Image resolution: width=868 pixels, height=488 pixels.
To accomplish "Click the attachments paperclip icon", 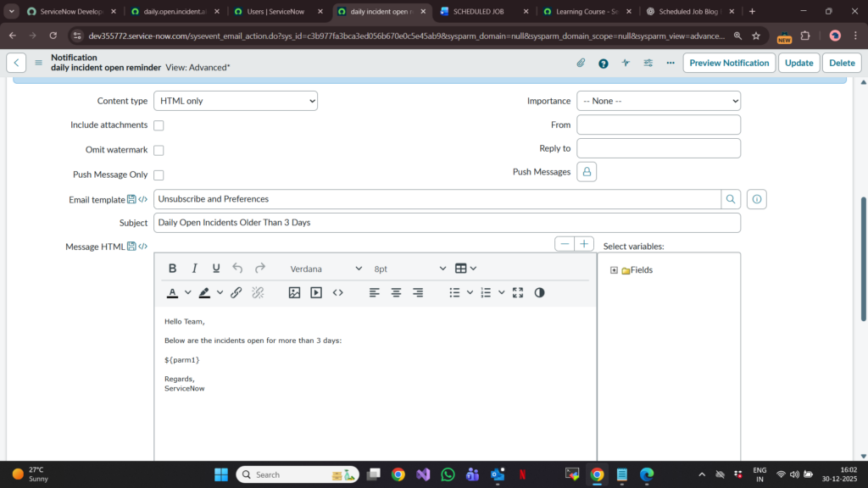I will [581, 63].
